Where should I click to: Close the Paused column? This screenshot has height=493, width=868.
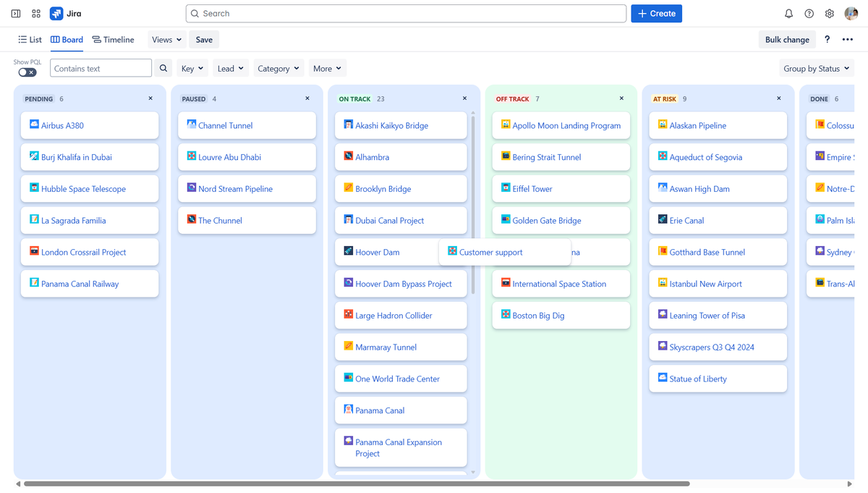(307, 98)
